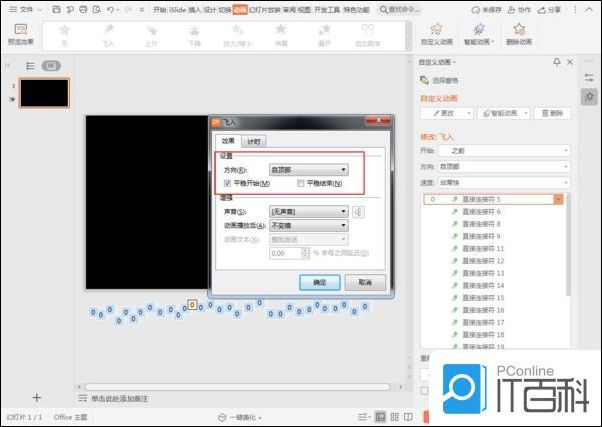This screenshot has height=427, width=602.
Task: Open the 智能动画 ribbon button
Action: (x=479, y=35)
